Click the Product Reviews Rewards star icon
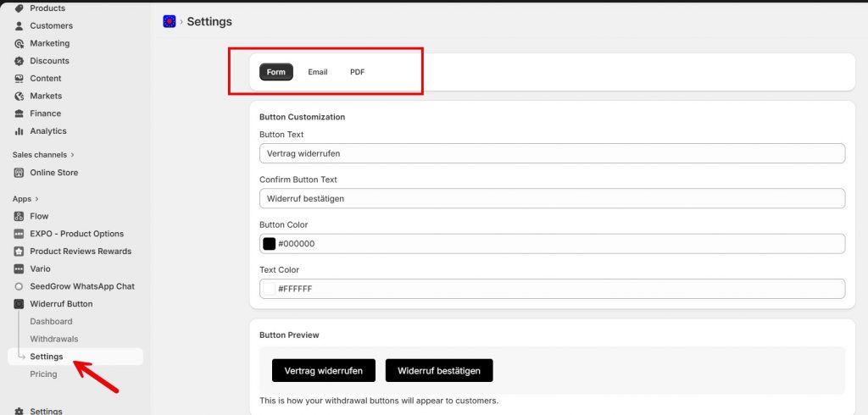Image resolution: width=868 pixels, height=415 pixels. 19,252
